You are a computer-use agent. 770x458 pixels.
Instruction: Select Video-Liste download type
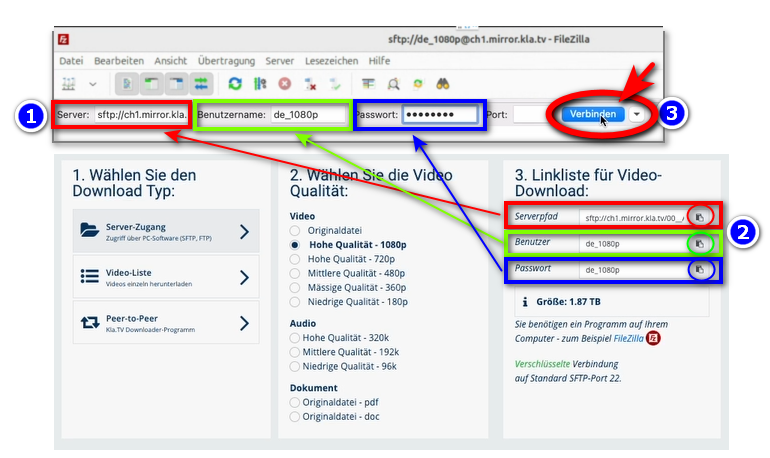pyautogui.click(x=166, y=277)
